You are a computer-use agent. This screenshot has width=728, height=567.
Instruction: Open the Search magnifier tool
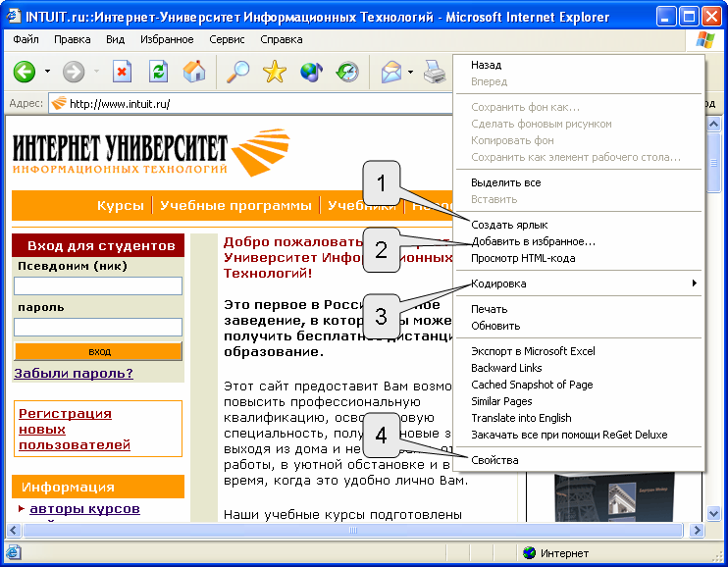pyautogui.click(x=237, y=72)
